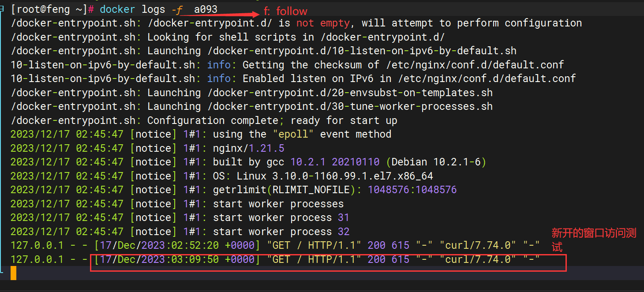Click the line launching 20-envsubst-on-templates.sh
The height and width of the screenshot is (292, 644).
[x=252, y=93]
